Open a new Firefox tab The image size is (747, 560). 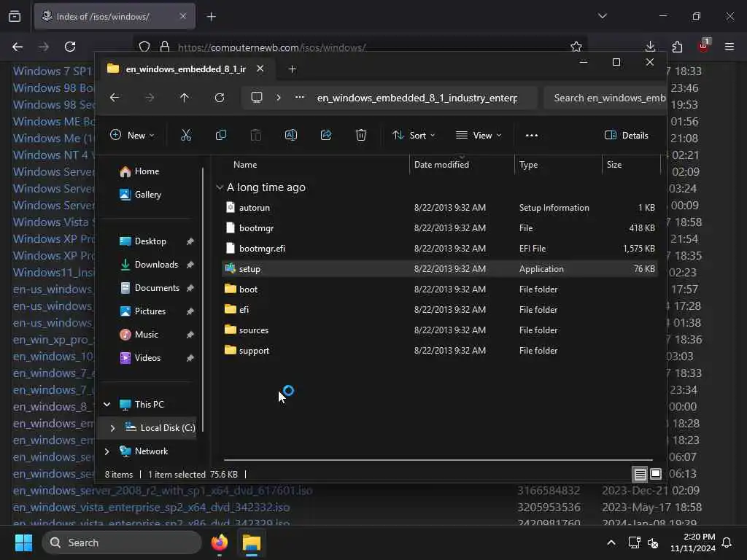(211, 17)
